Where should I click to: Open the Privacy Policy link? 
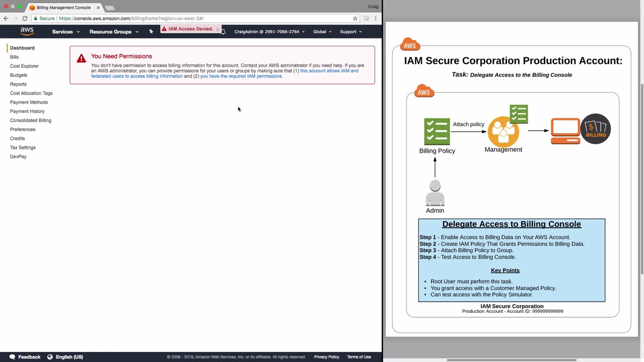[x=327, y=357]
